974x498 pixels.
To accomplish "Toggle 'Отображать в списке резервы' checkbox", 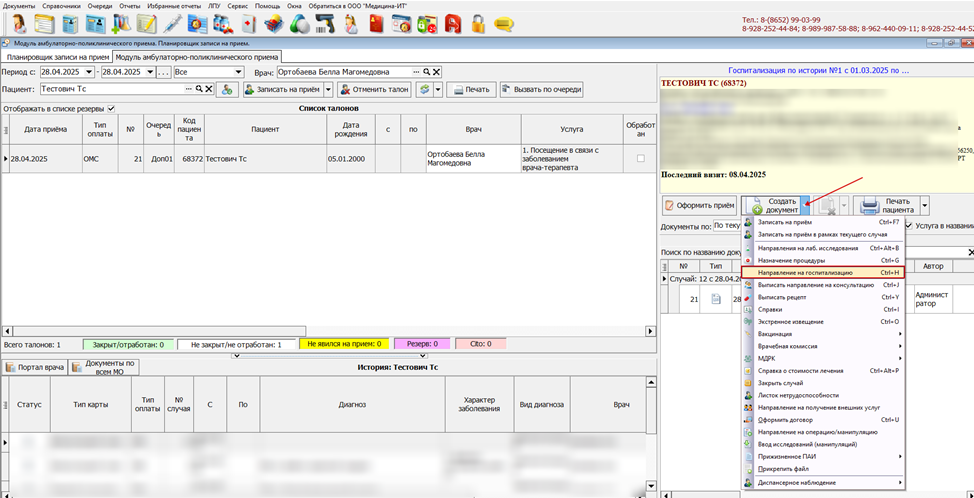I will coord(111,109).
